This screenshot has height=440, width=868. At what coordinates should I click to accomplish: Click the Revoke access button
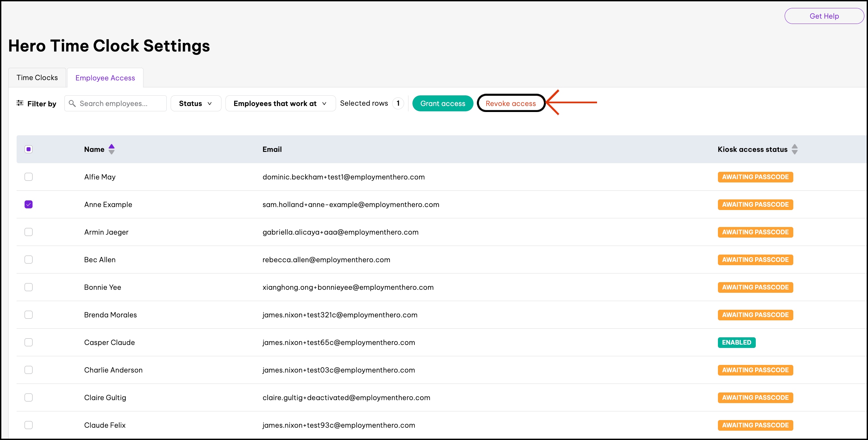coord(510,103)
